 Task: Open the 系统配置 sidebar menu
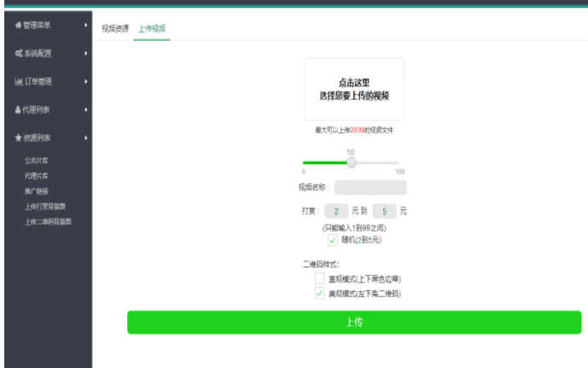[49, 53]
